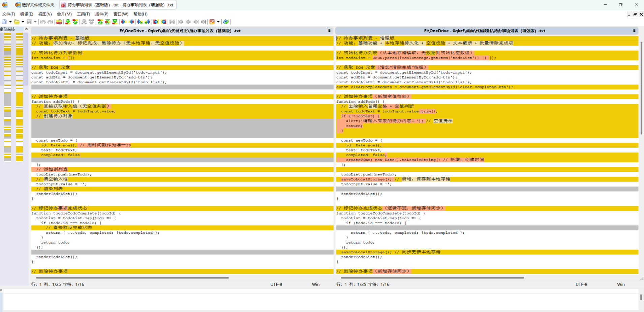Click the Select Line Difference toolbar icon
Image resolution: width=644 pixels, height=312 pixels.
coord(59,22)
